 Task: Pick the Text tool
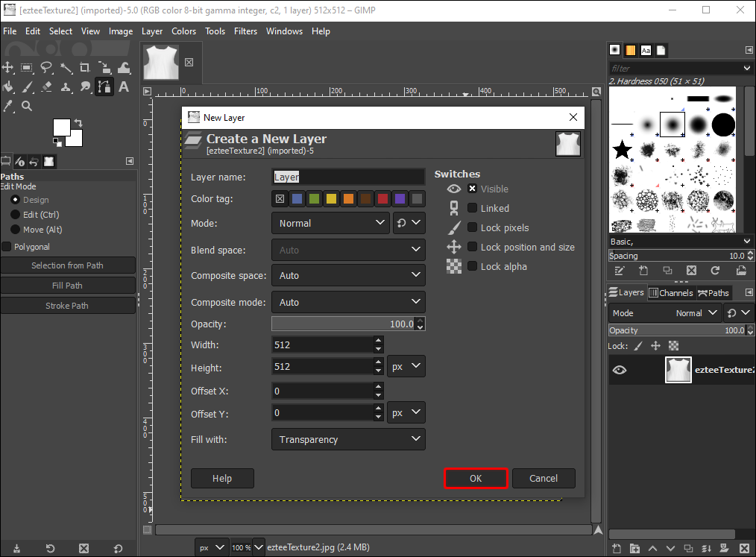pyautogui.click(x=124, y=87)
